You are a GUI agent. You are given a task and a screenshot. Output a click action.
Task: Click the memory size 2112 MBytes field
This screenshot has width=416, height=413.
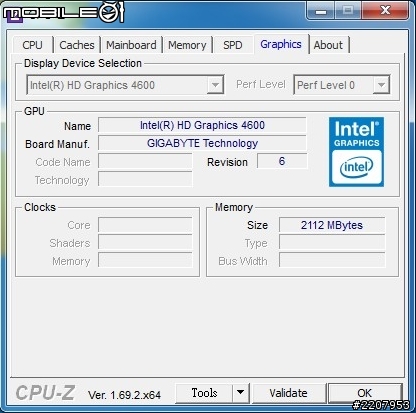point(332,225)
